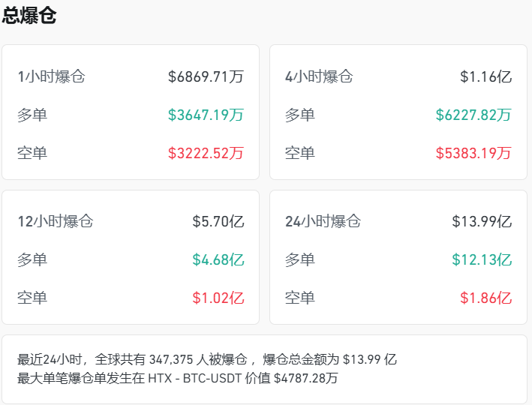Select the 4小时爆仓 label

point(319,76)
